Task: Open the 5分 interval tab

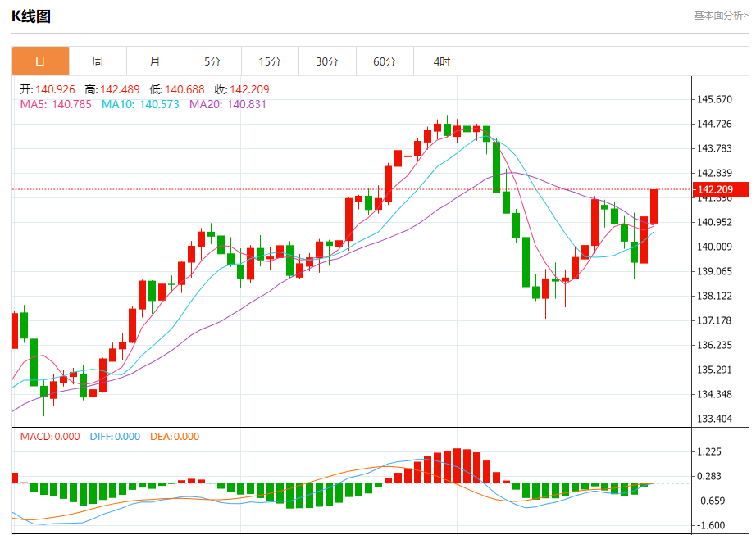Action: pyautogui.click(x=212, y=61)
